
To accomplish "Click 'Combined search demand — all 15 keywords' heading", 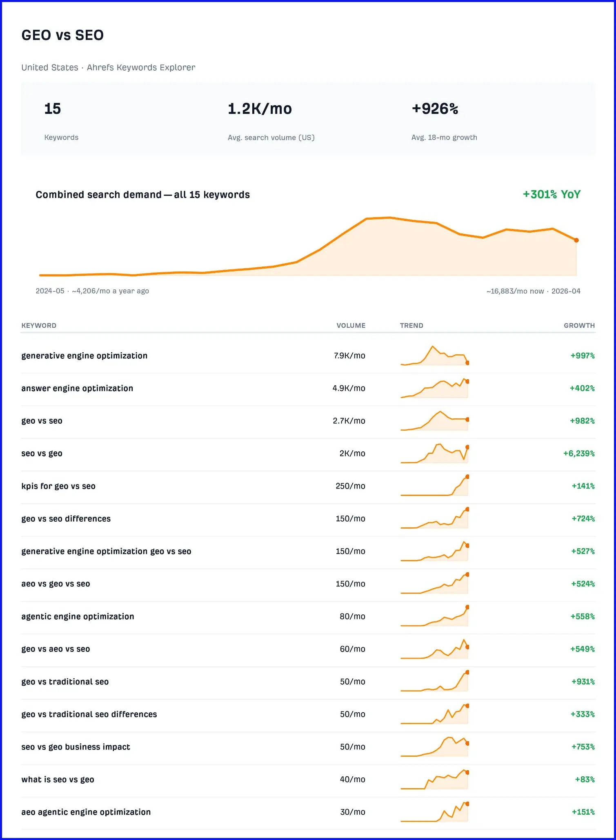I will pyautogui.click(x=142, y=195).
